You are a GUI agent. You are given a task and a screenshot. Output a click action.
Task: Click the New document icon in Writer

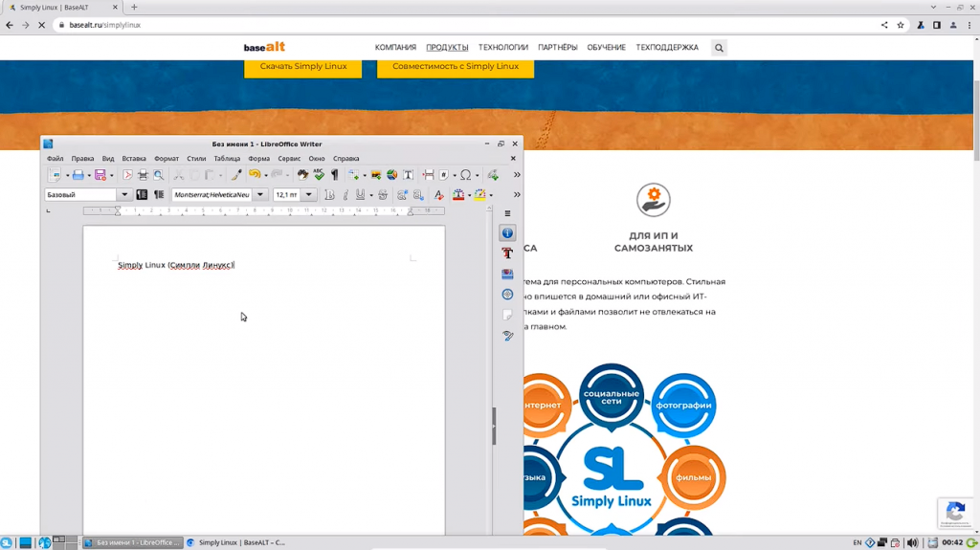pyautogui.click(x=55, y=175)
